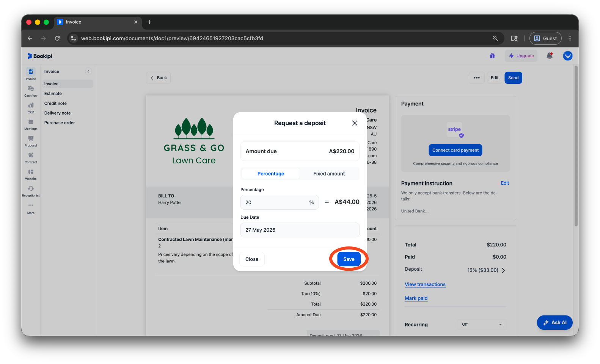Edit the Payment instruction
600x364 pixels.
[505, 183]
